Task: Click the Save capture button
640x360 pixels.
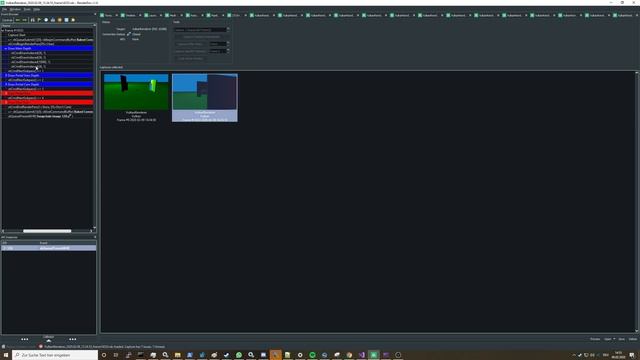Action: (622, 339)
